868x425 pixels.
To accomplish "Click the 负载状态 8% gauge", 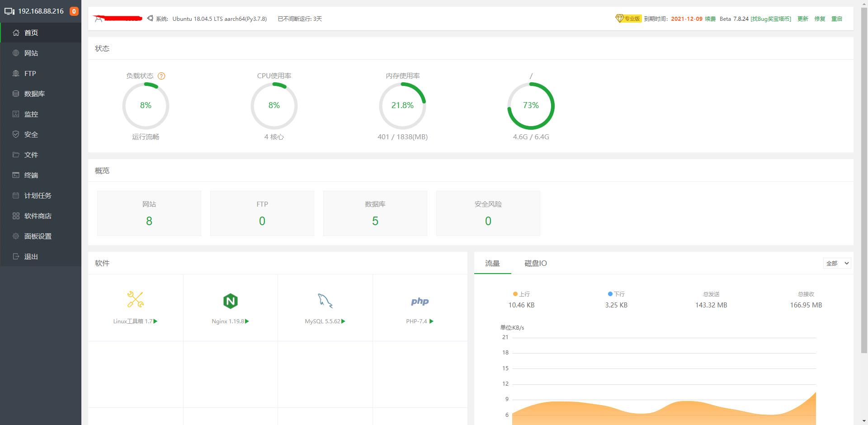I will [x=146, y=106].
